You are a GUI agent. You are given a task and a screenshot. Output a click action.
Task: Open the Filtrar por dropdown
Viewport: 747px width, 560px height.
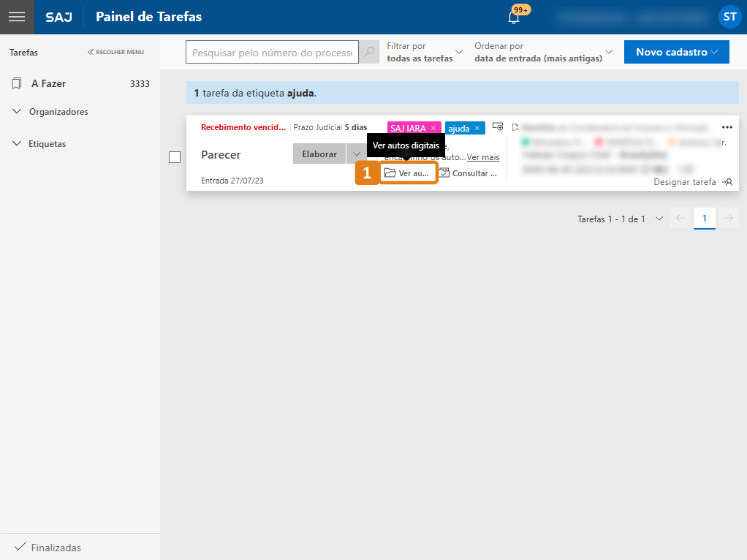click(x=425, y=52)
